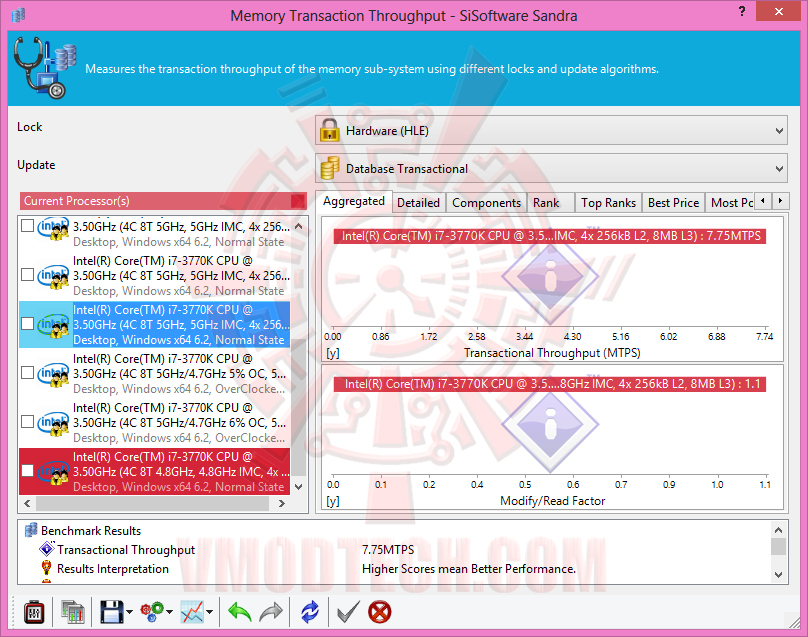The image size is (808, 637).
Task: Open the gears options dropdown arrow
Action: (170, 612)
